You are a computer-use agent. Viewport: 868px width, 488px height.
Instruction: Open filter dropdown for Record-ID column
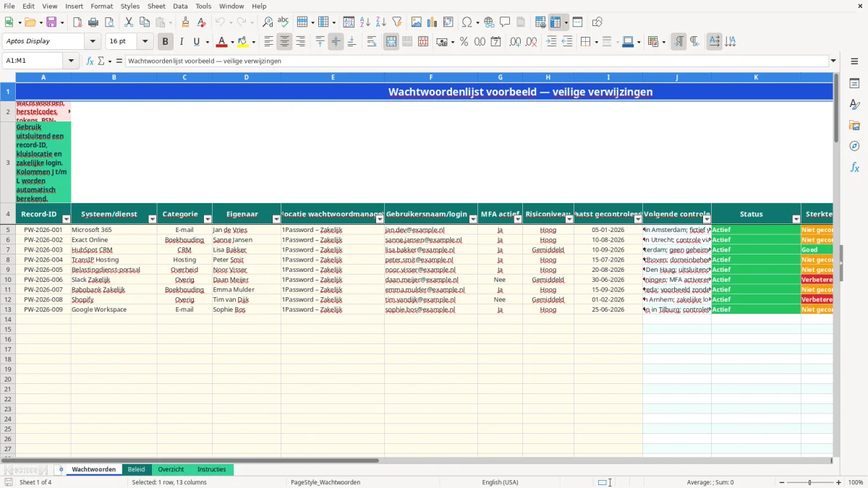click(67, 219)
